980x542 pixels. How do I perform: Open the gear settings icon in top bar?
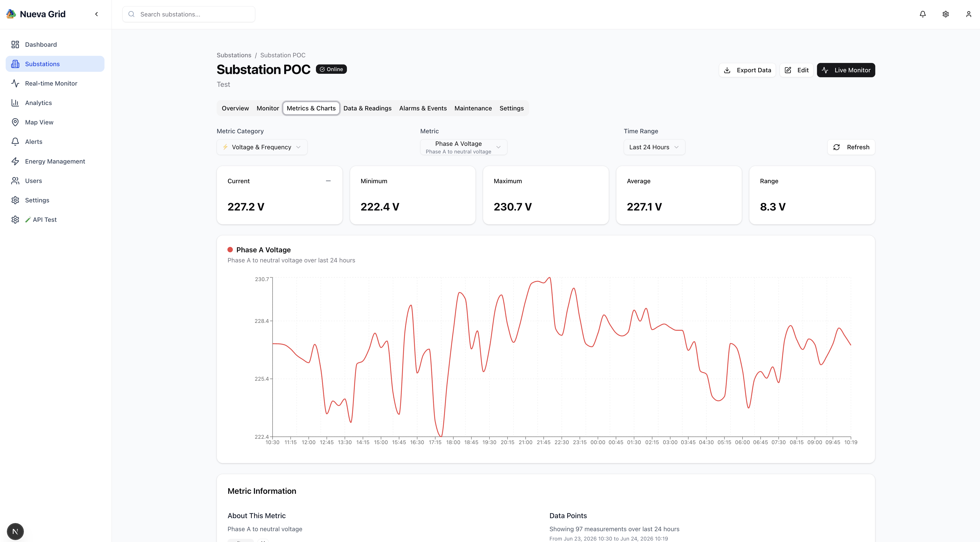945,14
